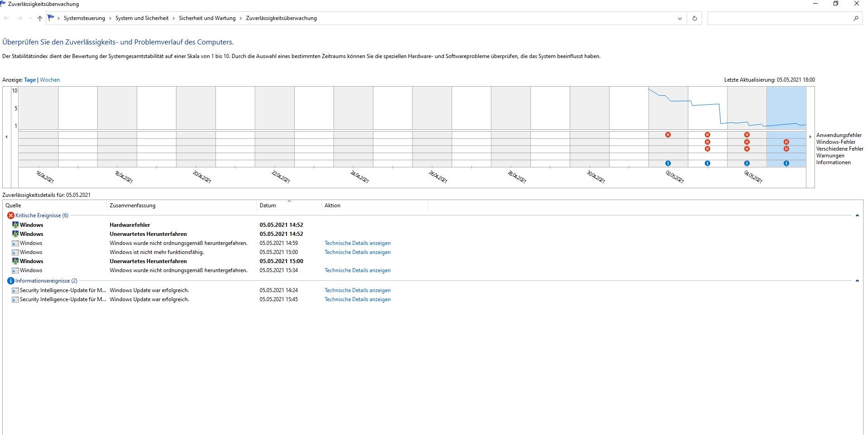Move the chart timeline right with arrow
Screen dimensions: 868x435
[x=810, y=137]
